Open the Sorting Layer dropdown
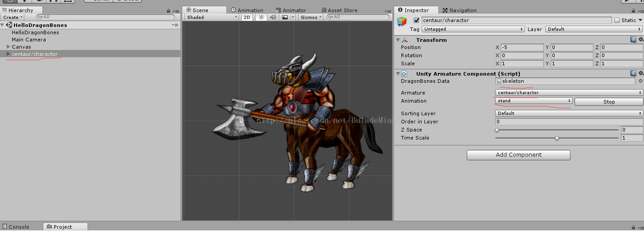The height and width of the screenshot is (231, 644). pos(569,113)
